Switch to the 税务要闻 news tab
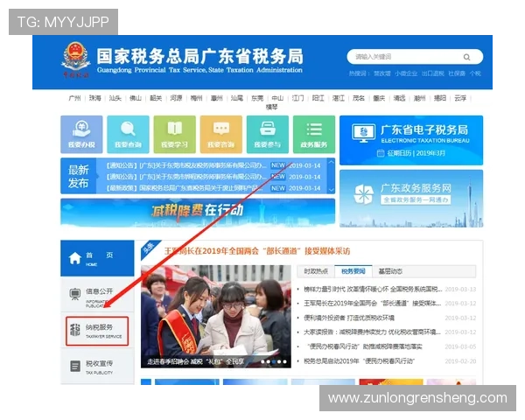The width and height of the screenshot is (525, 420). [353, 271]
